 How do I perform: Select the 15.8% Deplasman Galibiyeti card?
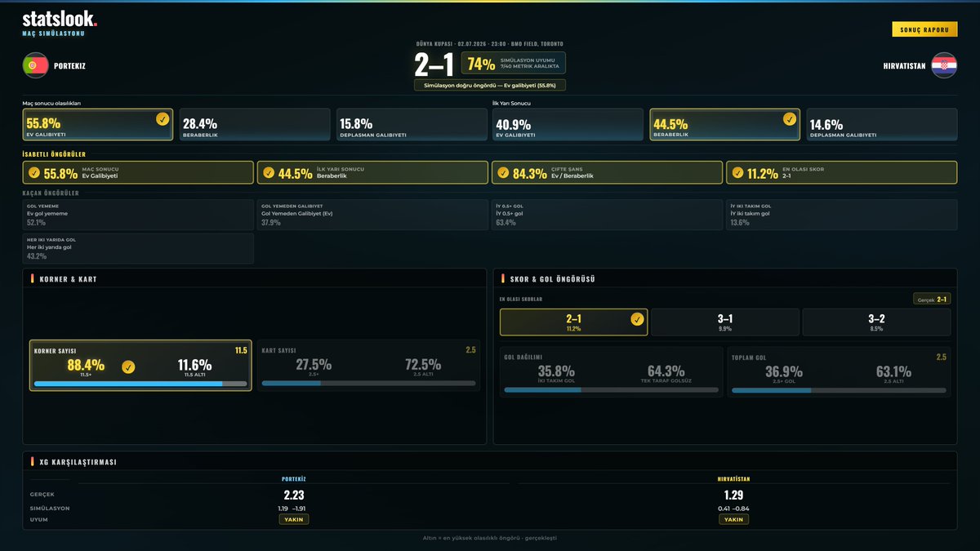tap(412, 125)
